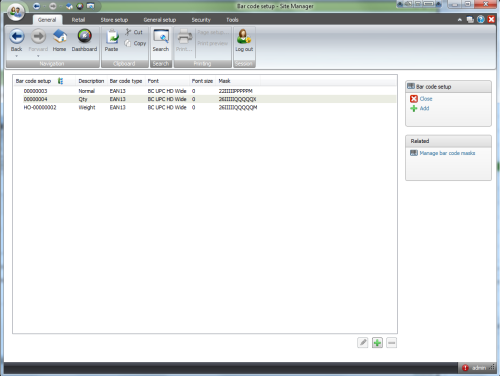Open the Home icon in ribbon
500x376 pixels.
click(60, 36)
